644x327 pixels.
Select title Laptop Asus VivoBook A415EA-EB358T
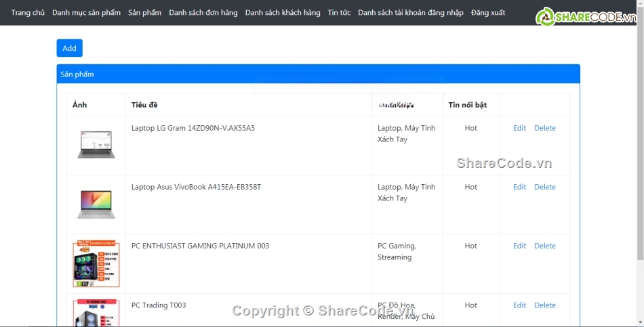pos(197,187)
